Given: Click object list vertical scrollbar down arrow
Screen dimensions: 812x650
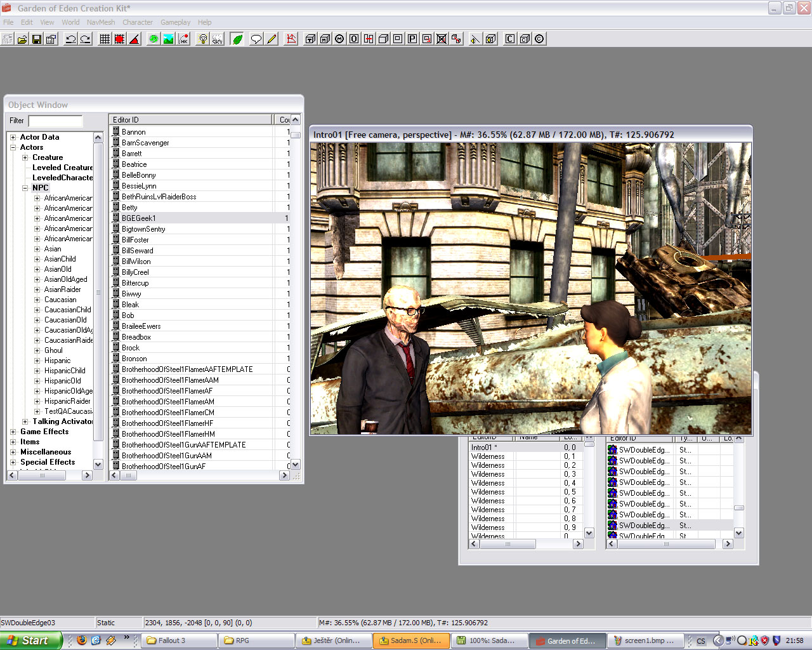Looking at the screenshot, I should [x=295, y=465].
